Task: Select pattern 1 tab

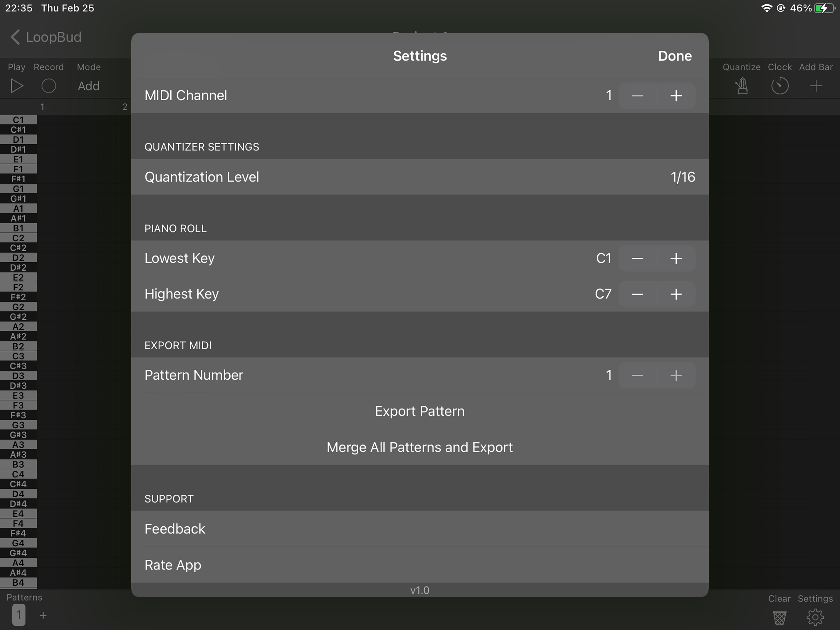Action: pyautogui.click(x=19, y=615)
